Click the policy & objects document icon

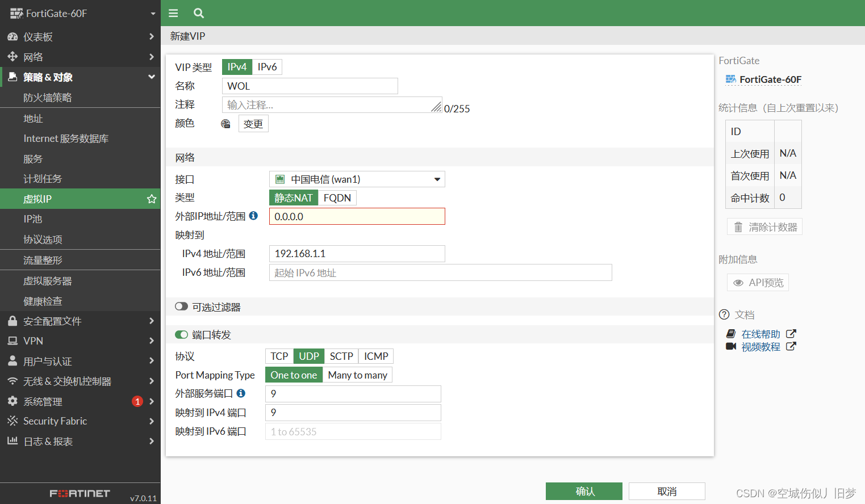pyautogui.click(x=12, y=77)
